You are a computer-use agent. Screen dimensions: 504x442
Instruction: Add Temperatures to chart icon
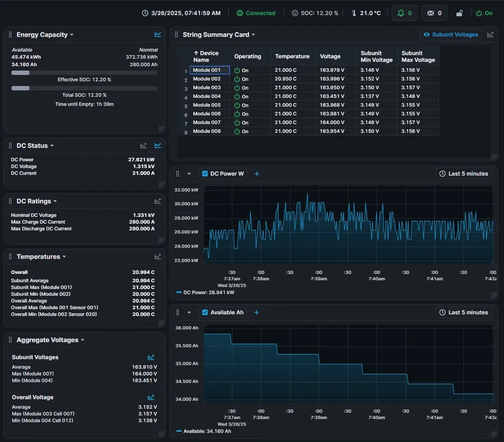[x=157, y=257]
